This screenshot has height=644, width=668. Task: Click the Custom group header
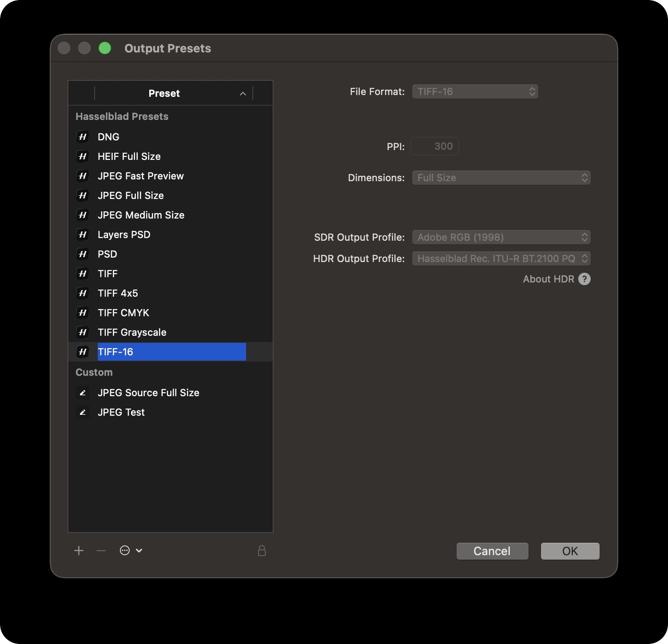pos(94,372)
